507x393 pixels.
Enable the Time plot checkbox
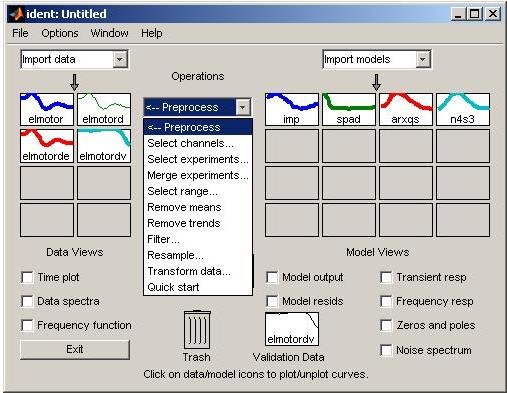(x=27, y=277)
